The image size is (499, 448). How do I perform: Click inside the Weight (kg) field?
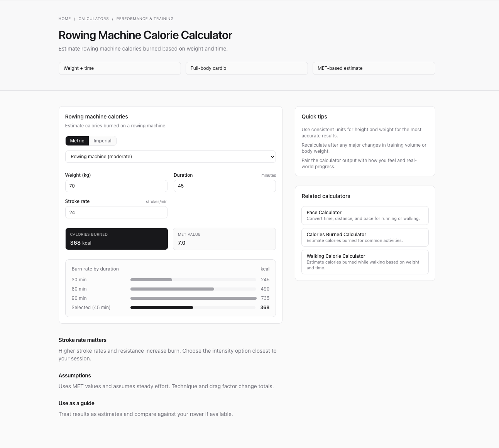pyautogui.click(x=116, y=186)
